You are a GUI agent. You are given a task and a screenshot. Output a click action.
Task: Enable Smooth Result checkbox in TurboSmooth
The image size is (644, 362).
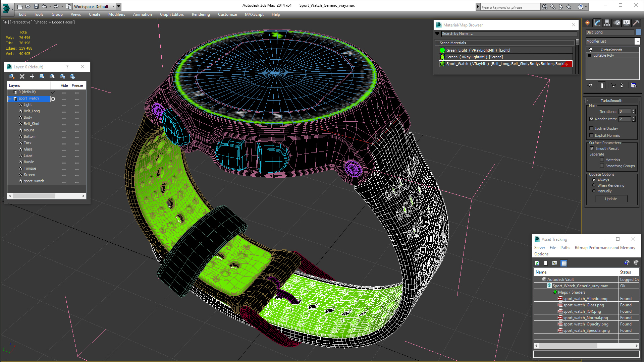point(592,148)
